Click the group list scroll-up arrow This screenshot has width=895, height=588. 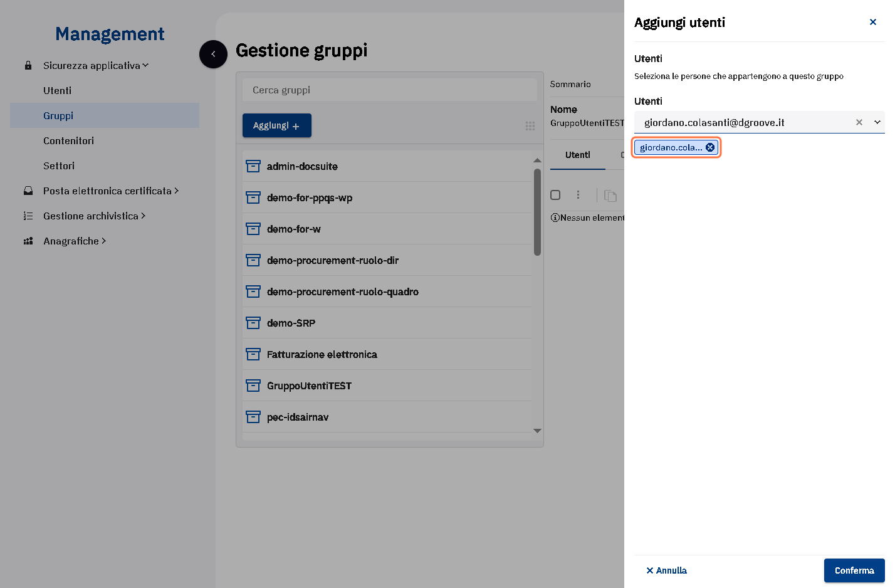[537, 160]
